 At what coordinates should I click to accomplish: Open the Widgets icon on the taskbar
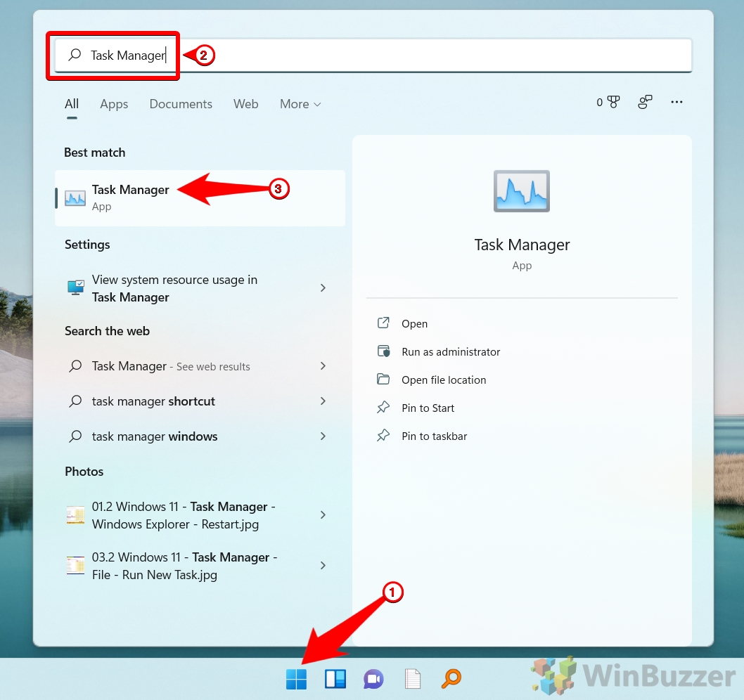tap(335, 679)
